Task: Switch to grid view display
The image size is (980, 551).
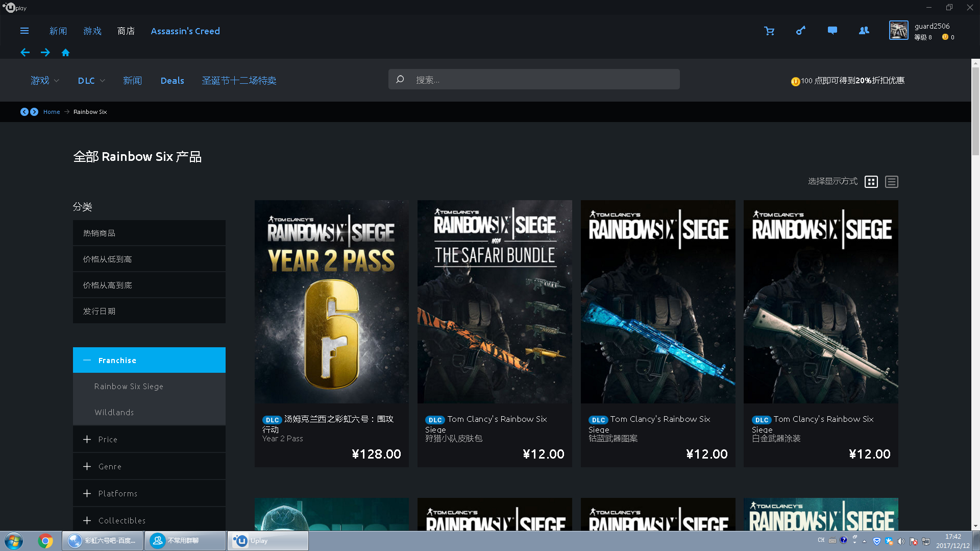Action: point(871,182)
